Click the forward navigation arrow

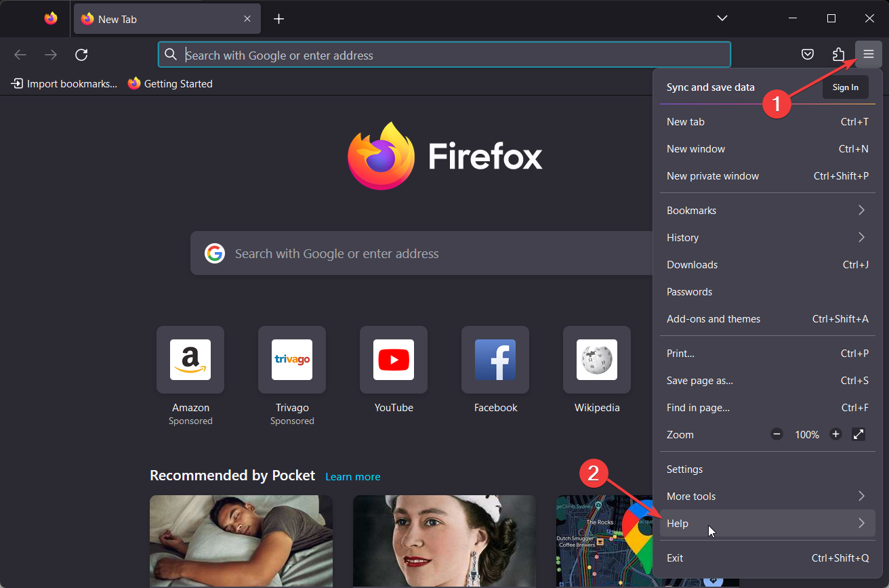(x=50, y=54)
